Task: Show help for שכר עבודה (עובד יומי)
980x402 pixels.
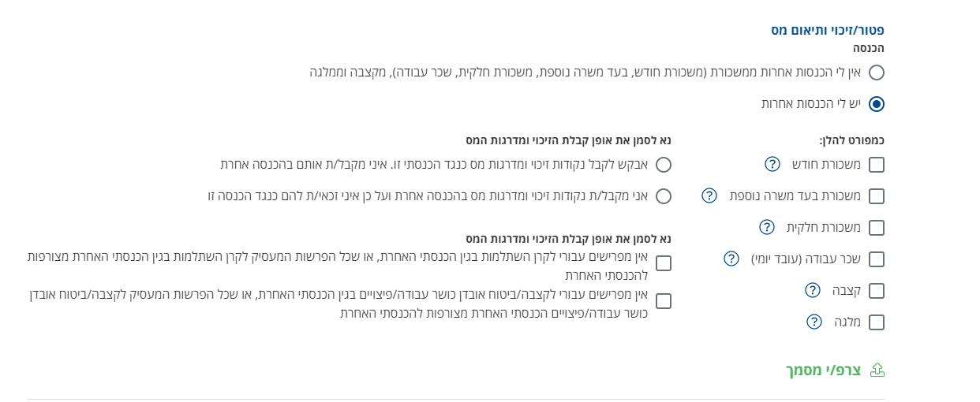Action: tap(731, 259)
